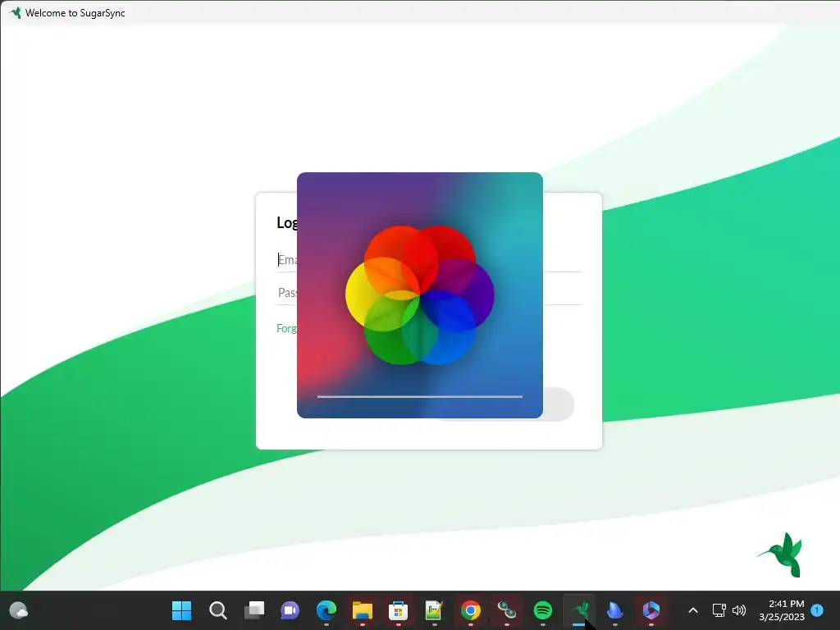Show hidden system tray icons
The width and height of the screenshot is (840, 630).
pyautogui.click(x=692, y=610)
